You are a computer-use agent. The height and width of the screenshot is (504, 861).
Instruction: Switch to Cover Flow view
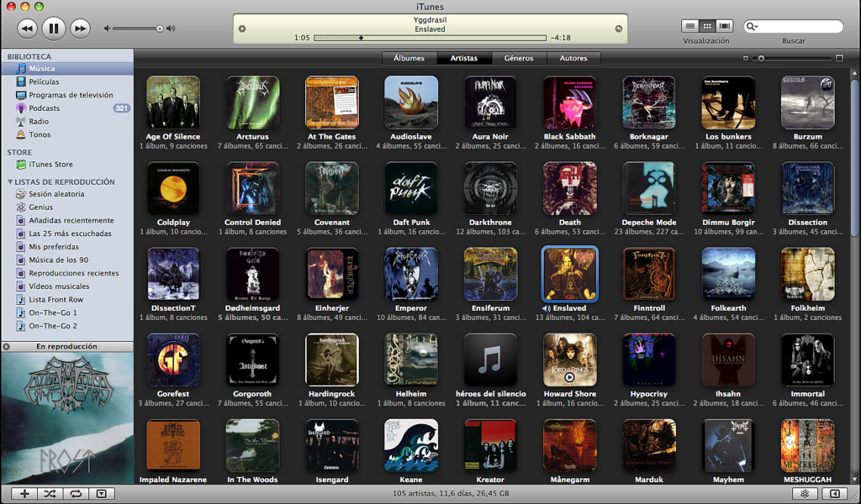[726, 26]
